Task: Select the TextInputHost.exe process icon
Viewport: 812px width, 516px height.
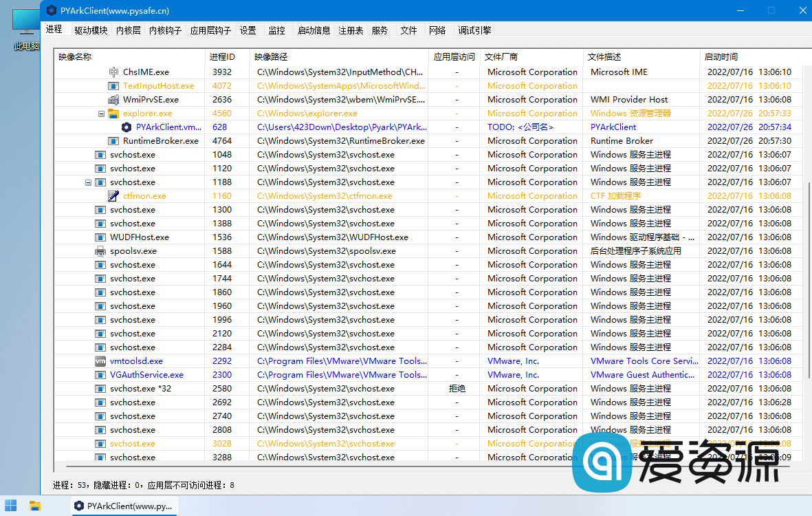Action: pyautogui.click(x=114, y=85)
